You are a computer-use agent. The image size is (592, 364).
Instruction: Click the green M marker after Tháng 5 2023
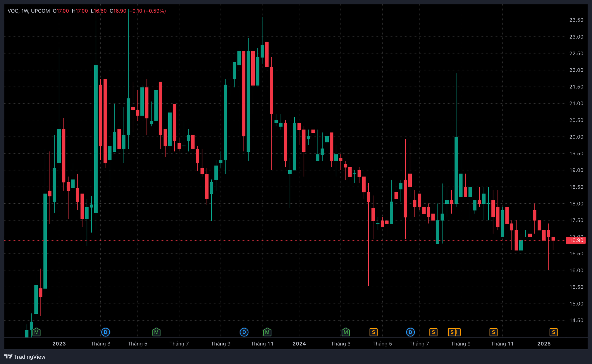[156, 332]
